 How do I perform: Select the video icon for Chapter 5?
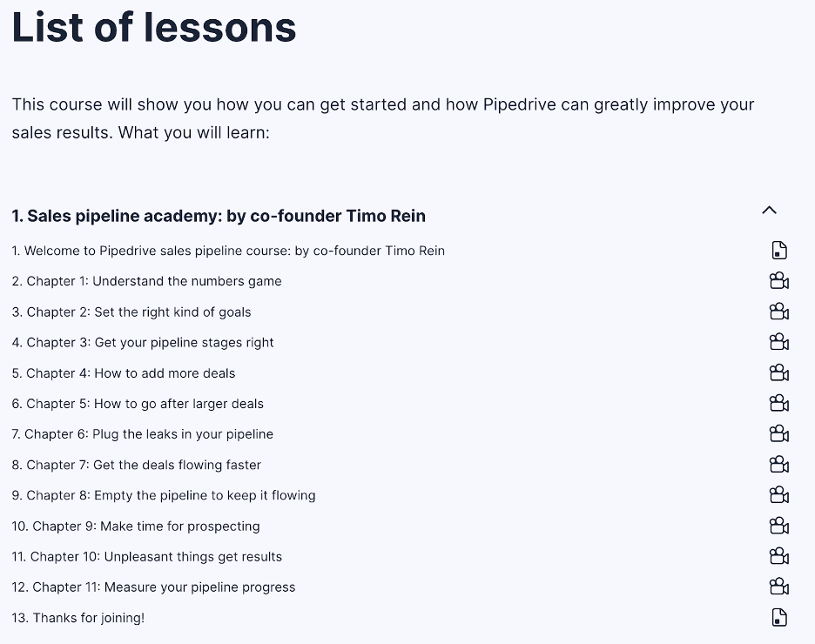pos(778,403)
